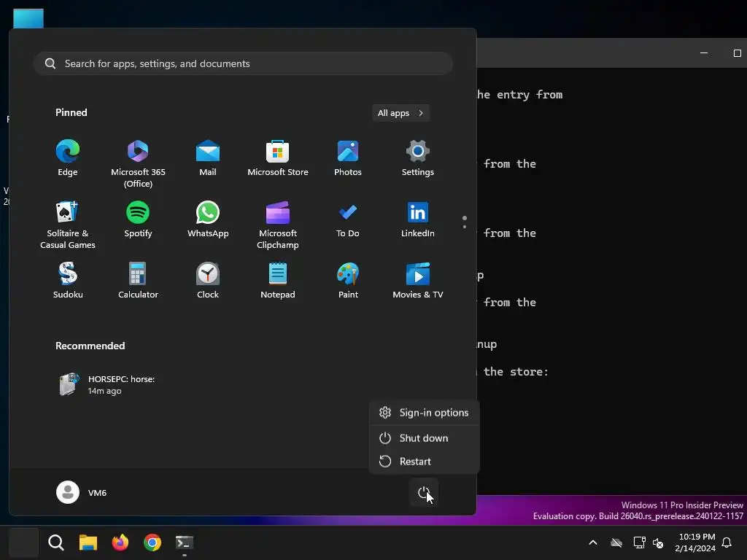Launch Spotify from pinned apps
This screenshot has height=560, width=747.
click(x=138, y=220)
